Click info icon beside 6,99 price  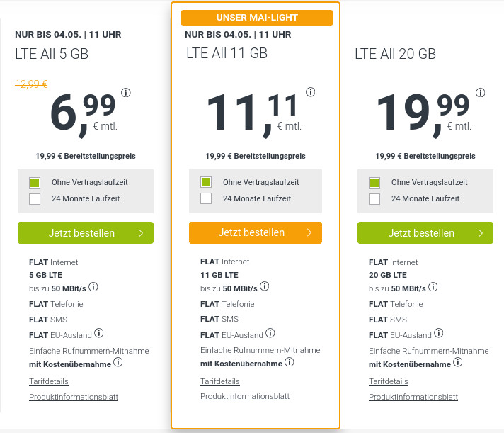pos(126,92)
